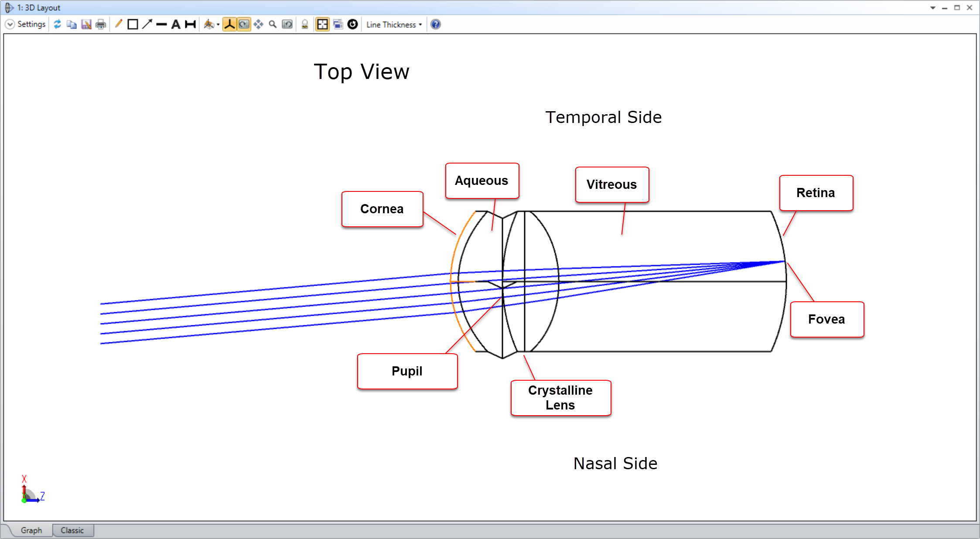This screenshot has width=980, height=539.
Task: Click the lock window icon
Action: (x=305, y=24)
